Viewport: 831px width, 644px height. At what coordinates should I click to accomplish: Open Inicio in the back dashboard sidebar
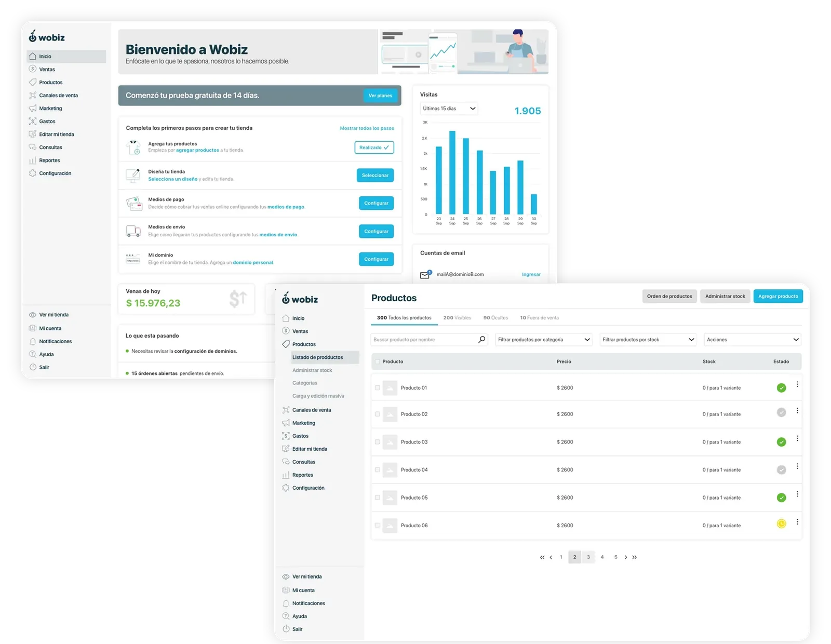click(66, 56)
